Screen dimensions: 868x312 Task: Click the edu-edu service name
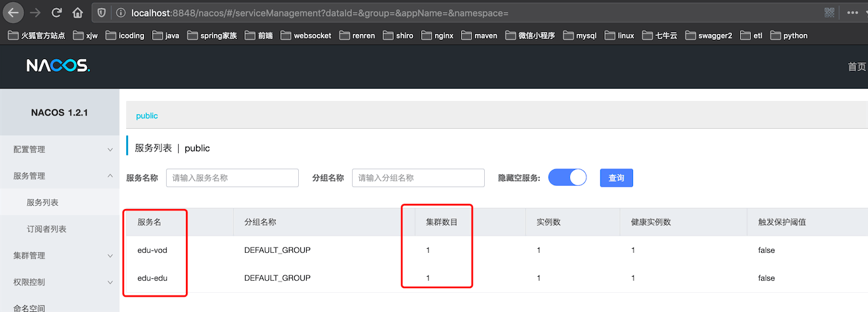(152, 277)
